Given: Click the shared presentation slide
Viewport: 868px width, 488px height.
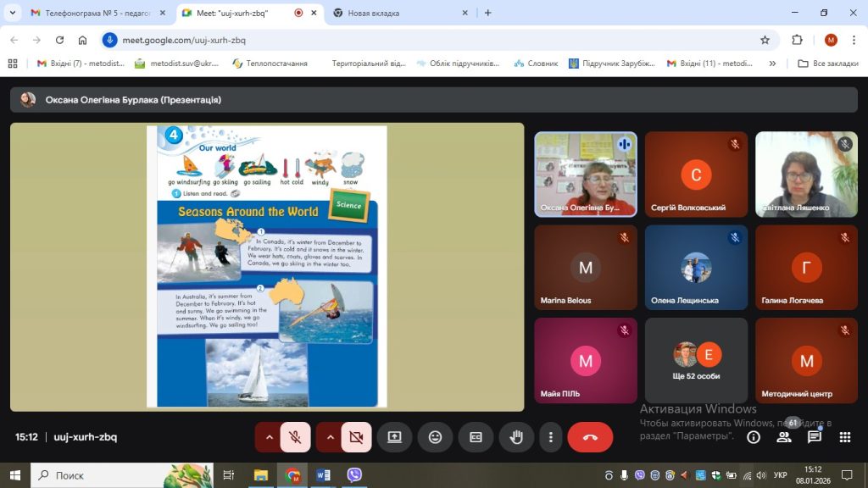Looking at the screenshot, I should 266,267.
